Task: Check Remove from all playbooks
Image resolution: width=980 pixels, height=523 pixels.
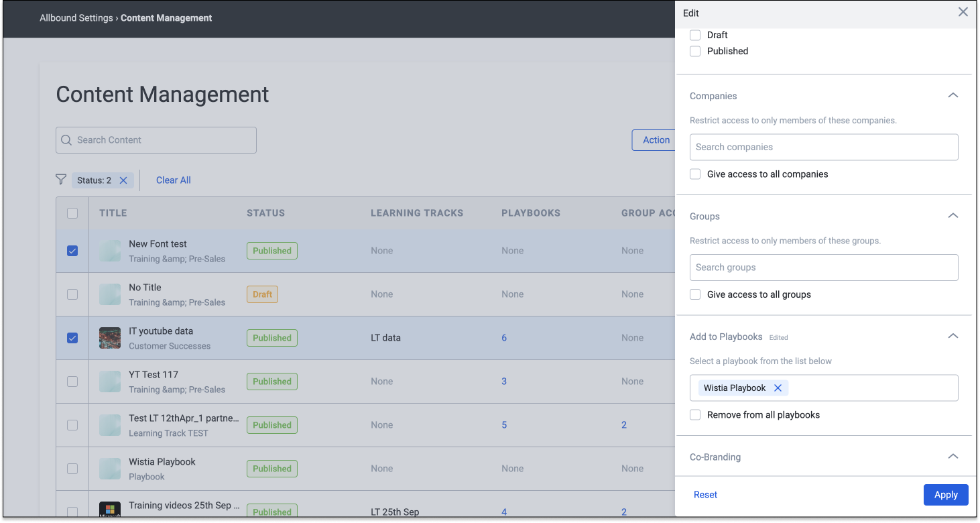Action: pyautogui.click(x=695, y=415)
